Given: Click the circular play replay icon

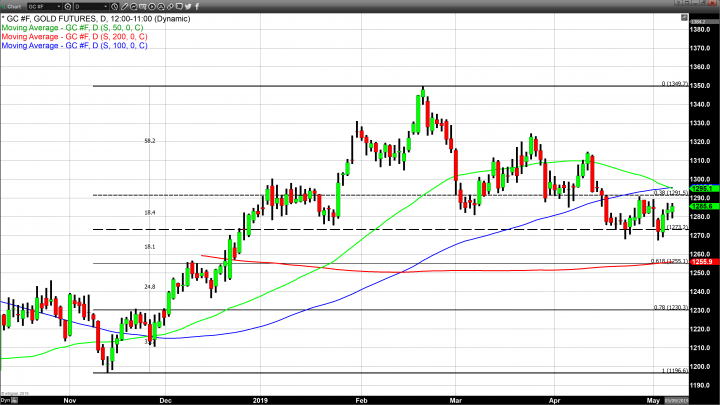Looking at the screenshot, I should [152, 6].
